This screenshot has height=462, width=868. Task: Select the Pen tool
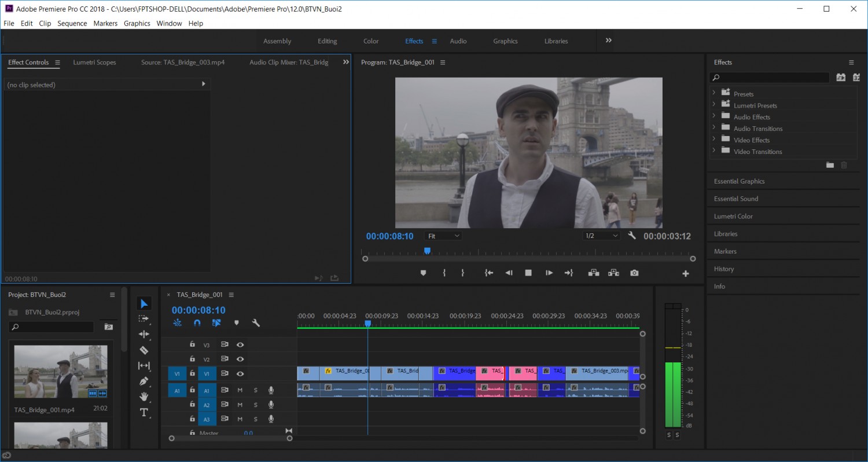[144, 381]
